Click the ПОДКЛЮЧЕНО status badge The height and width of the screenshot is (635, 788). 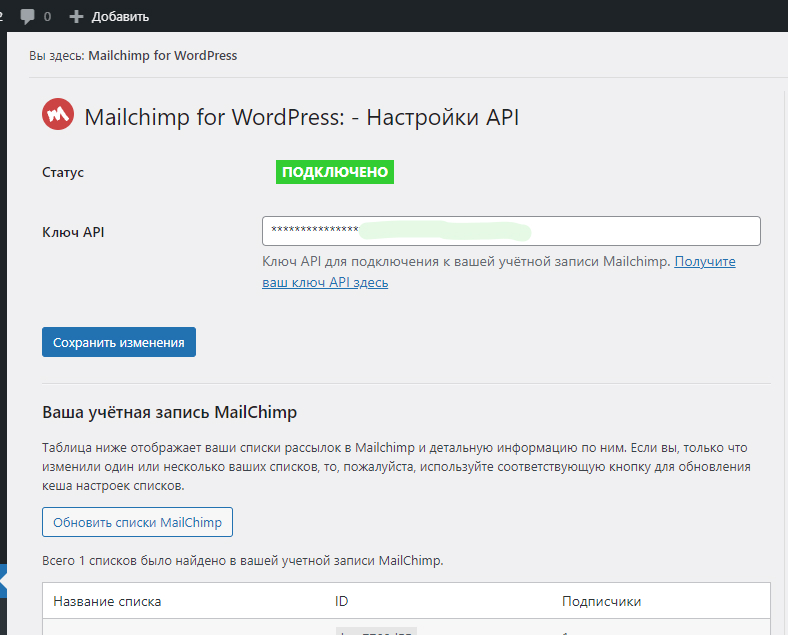(x=335, y=172)
